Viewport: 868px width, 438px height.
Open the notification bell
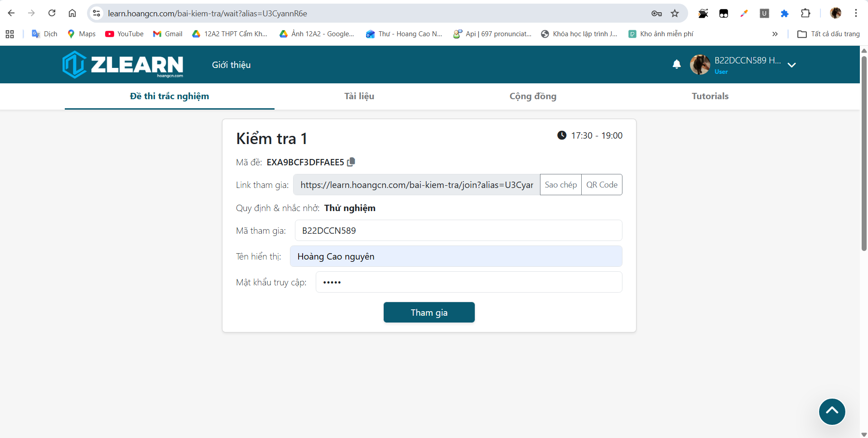pos(676,64)
